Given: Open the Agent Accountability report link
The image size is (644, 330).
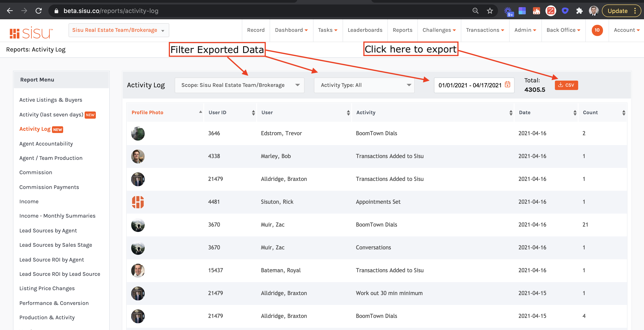Looking at the screenshot, I should point(46,144).
